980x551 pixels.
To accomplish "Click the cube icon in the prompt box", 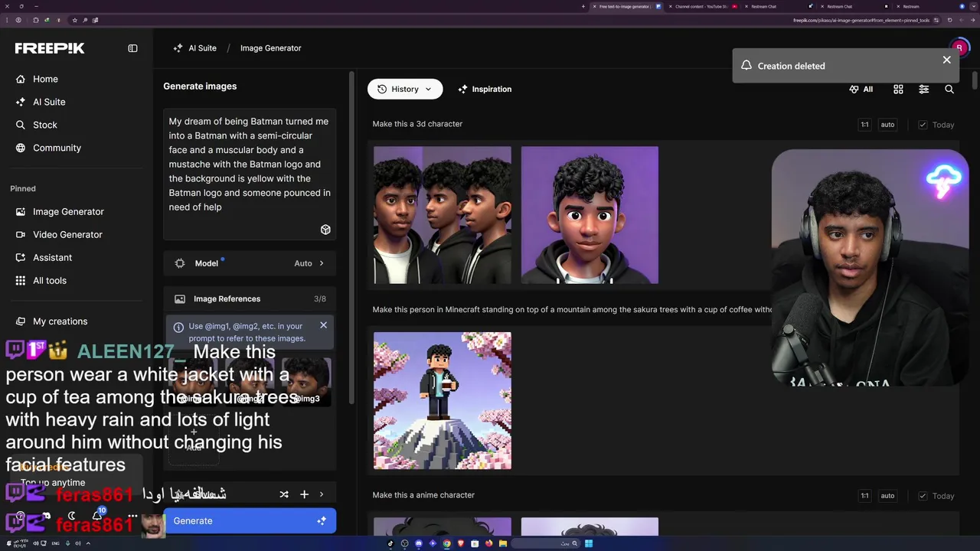I will [325, 230].
